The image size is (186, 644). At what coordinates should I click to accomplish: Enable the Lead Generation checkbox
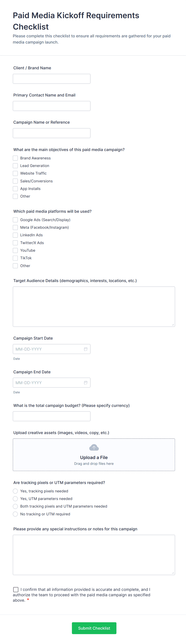pos(15,166)
